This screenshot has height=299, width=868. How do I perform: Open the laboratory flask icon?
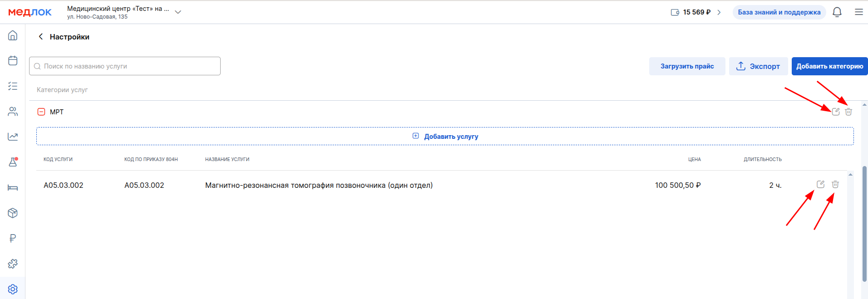(x=13, y=162)
